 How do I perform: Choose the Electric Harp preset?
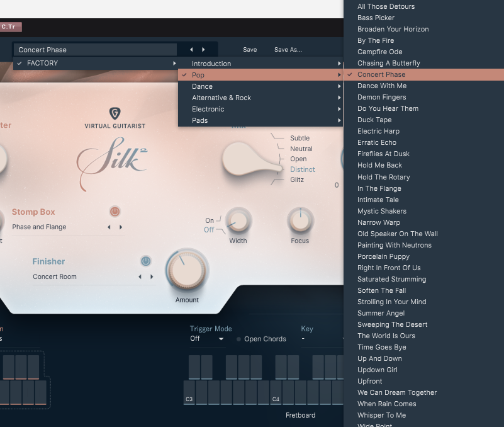[423, 131]
